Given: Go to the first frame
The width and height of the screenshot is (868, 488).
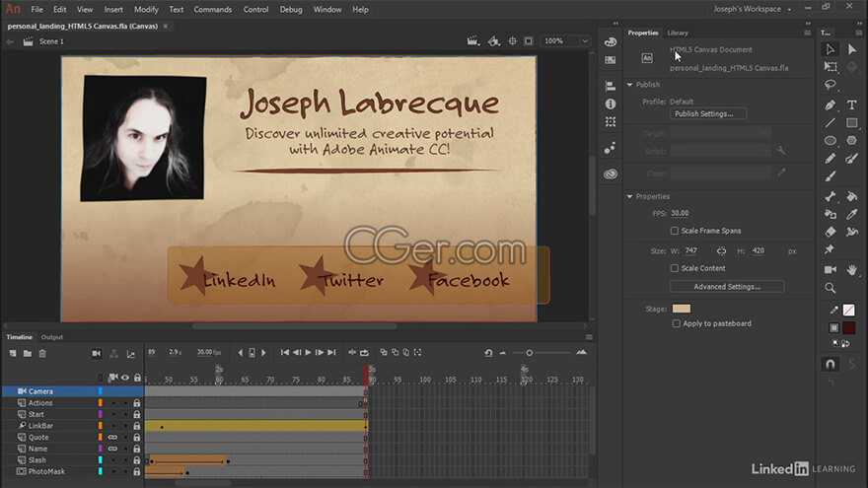Looking at the screenshot, I should click(x=284, y=353).
